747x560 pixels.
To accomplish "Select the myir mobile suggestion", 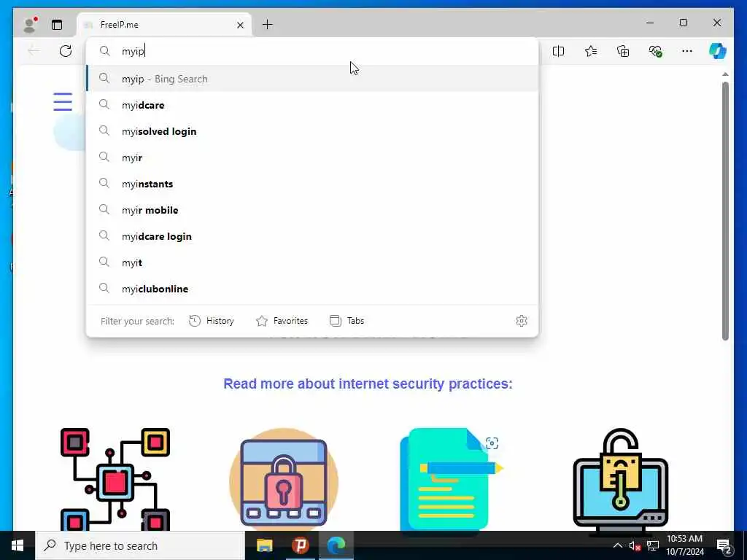I will click(x=312, y=209).
